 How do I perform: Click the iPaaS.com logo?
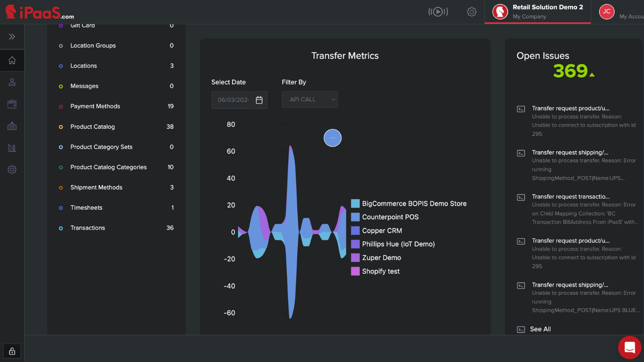pyautogui.click(x=40, y=12)
